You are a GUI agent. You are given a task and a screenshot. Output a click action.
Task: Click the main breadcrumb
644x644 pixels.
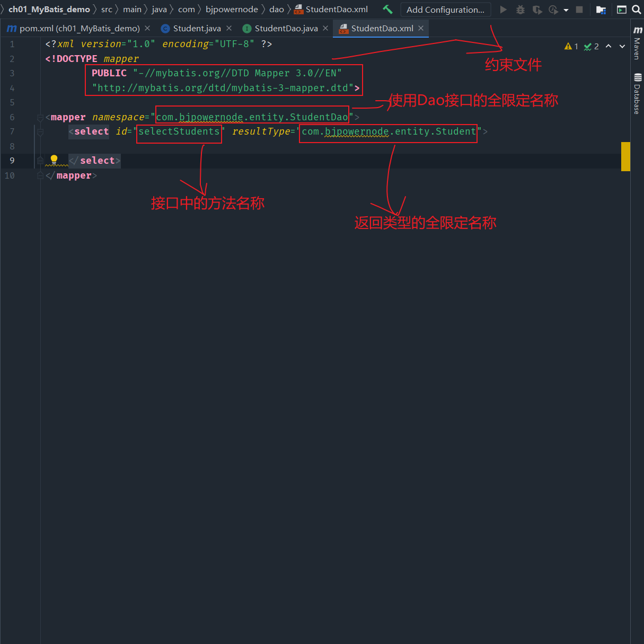[x=132, y=10]
